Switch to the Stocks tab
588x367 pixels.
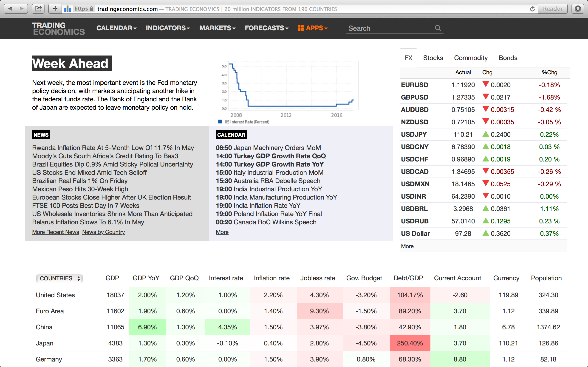click(x=433, y=58)
